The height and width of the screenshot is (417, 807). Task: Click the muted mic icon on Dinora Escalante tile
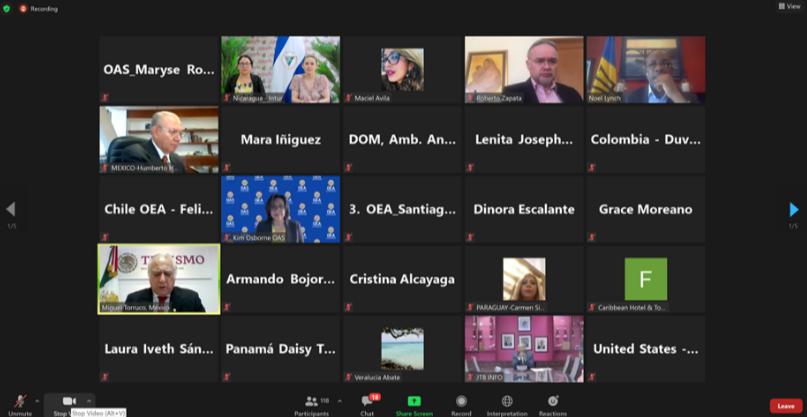(470, 237)
